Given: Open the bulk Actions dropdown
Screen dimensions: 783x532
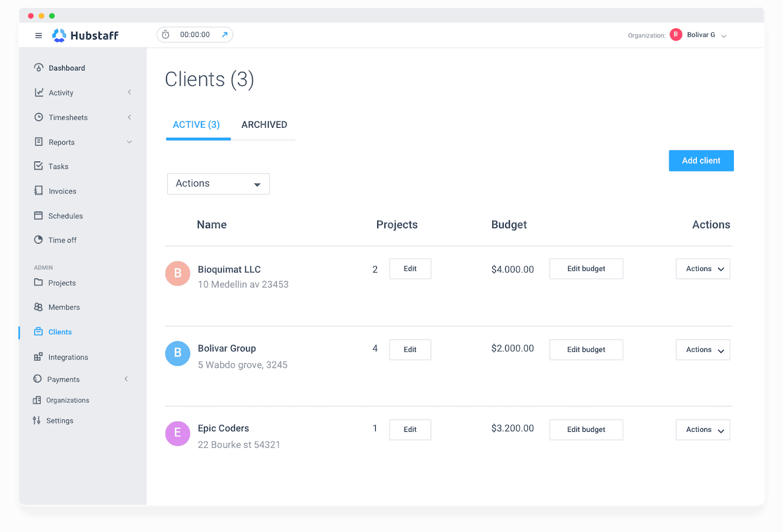Looking at the screenshot, I should (218, 184).
